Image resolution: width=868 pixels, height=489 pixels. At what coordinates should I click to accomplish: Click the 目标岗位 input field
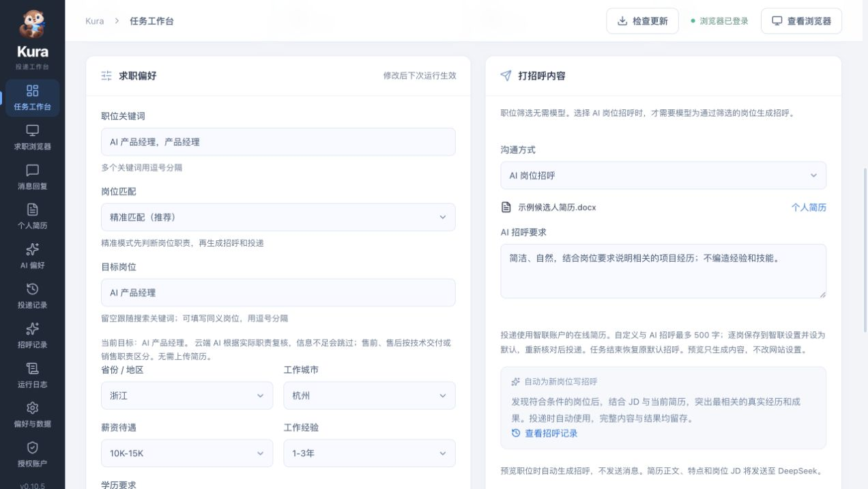pyautogui.click(x=278, y=292)
